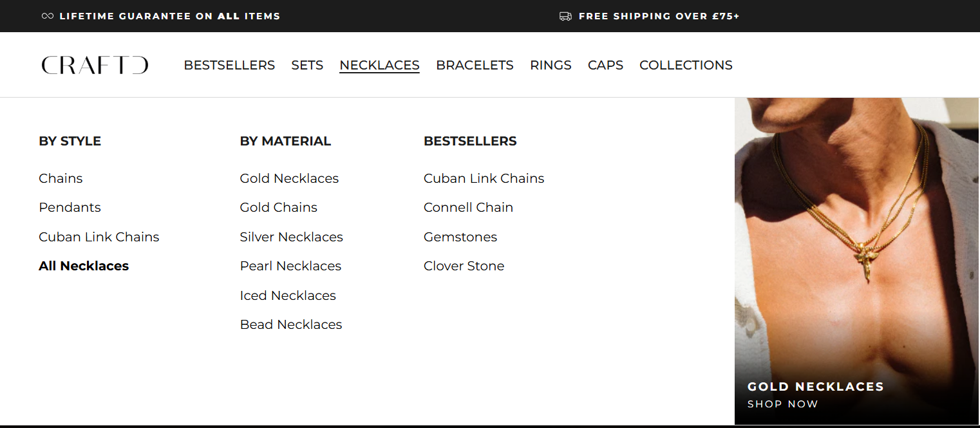
Task: Open Pearl Necklaces category
Action: click(290, 266)
